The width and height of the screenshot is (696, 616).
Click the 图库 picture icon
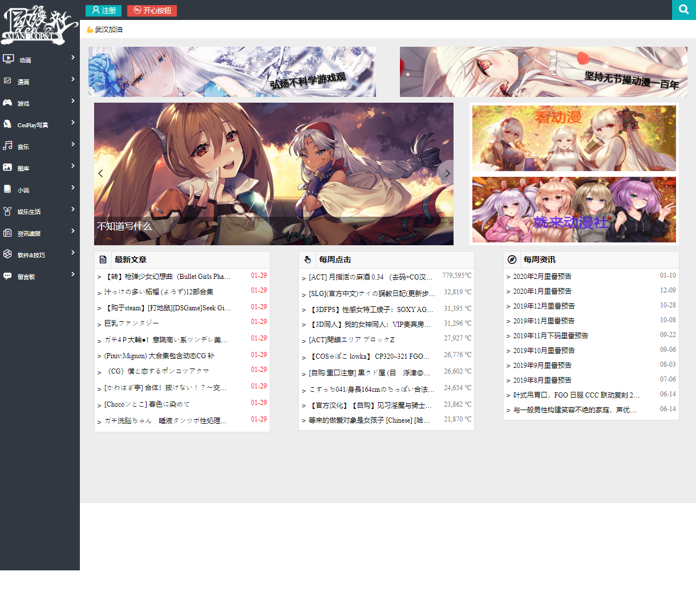pos(7,168)
